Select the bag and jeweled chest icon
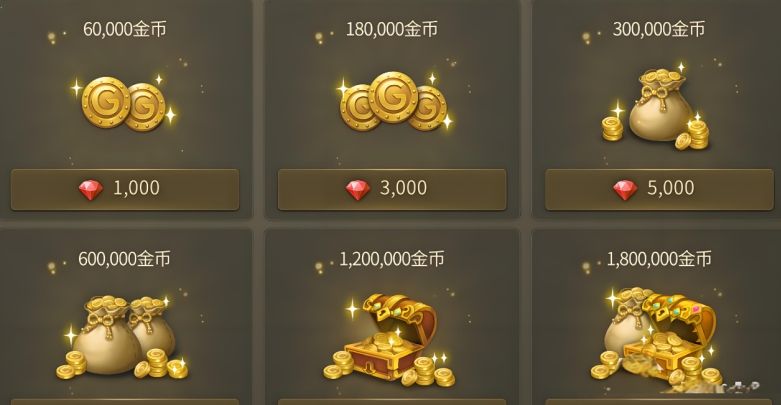This screenshot has width=781, height=405. (x=658, y=338)
